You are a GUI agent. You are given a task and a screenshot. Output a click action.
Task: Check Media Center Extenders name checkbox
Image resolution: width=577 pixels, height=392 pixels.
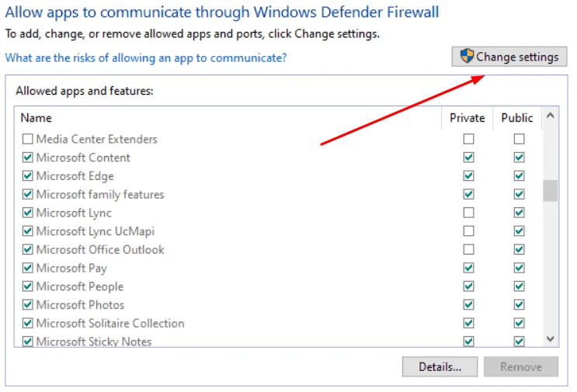28,139
